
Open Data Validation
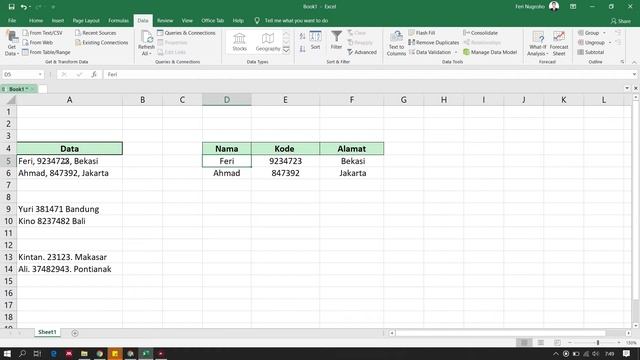coord(430,52)
